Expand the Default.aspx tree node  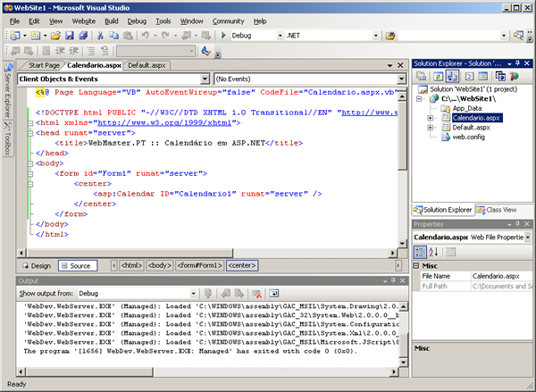(430, 128)
